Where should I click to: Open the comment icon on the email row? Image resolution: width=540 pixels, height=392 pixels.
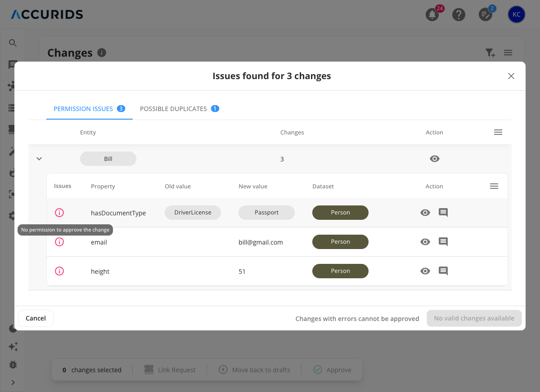click(443, 241)
